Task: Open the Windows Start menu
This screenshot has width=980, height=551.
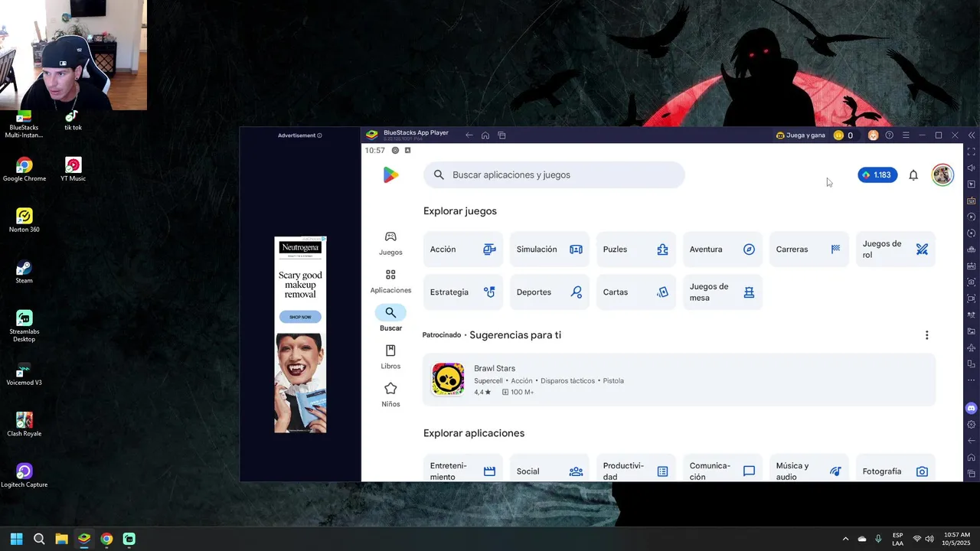Action: coord(17,539)
